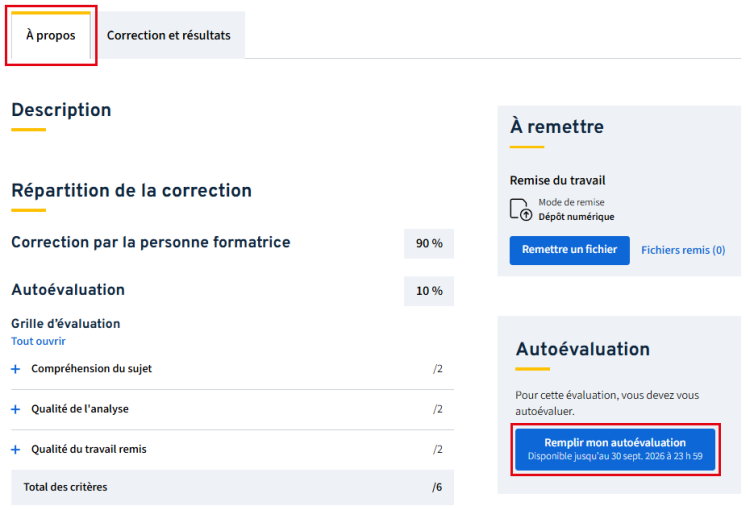This screenshot has width=750, height=510.
Task: Click the Total des critères row
Action: tap(232, 487)
